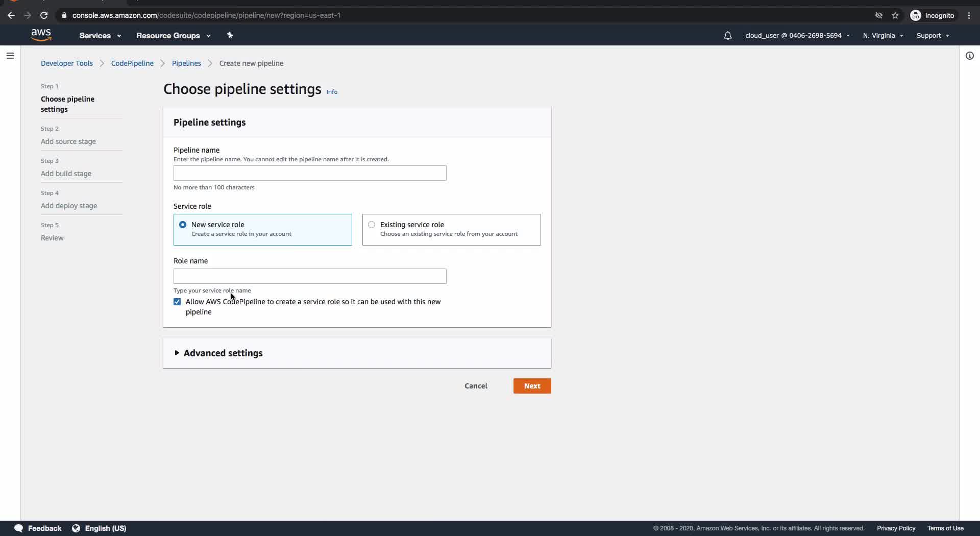This screenshot has height=536, width=980.
Task: Open the Privacy Policy link
Action: pos(896,528)
